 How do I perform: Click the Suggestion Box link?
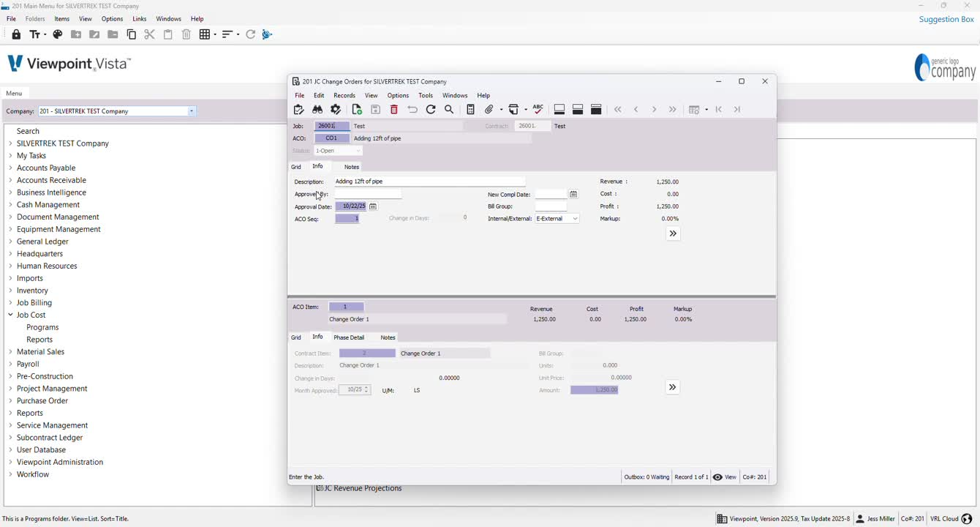pyautogui.click(x=946, y=19)
